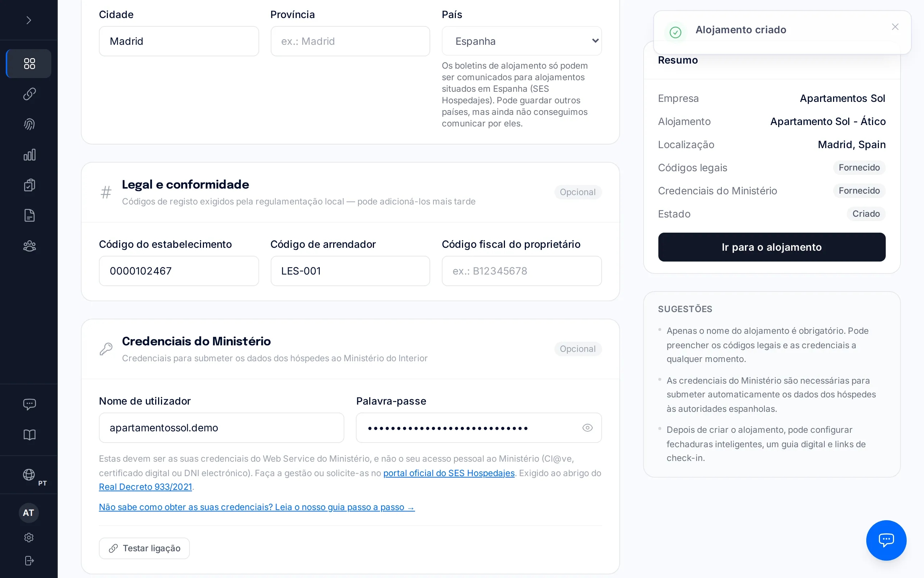This screenshot has width=924, height=578.
Task: Click the Opcional badge in Credenciais do Ministério
Action: [578, 349]
